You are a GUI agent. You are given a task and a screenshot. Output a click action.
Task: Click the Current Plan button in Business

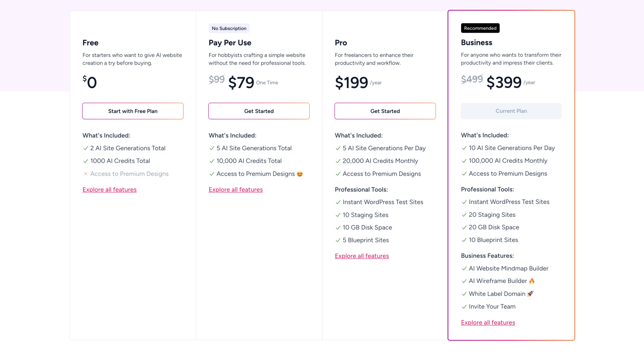point(511,111)
